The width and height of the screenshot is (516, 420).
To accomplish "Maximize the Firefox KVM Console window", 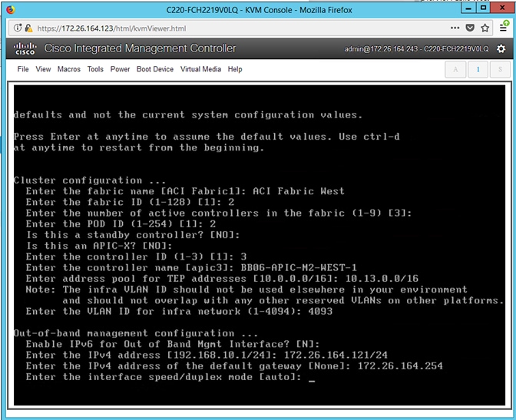I will click(483, 8).
